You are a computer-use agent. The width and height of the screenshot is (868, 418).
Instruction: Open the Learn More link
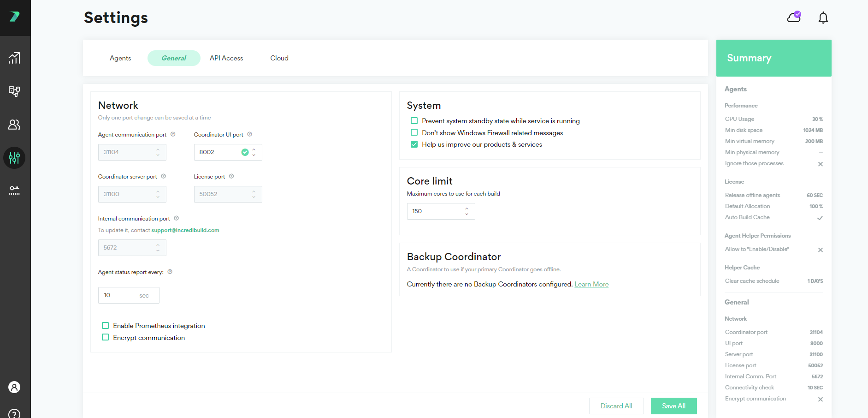point(591,284)
